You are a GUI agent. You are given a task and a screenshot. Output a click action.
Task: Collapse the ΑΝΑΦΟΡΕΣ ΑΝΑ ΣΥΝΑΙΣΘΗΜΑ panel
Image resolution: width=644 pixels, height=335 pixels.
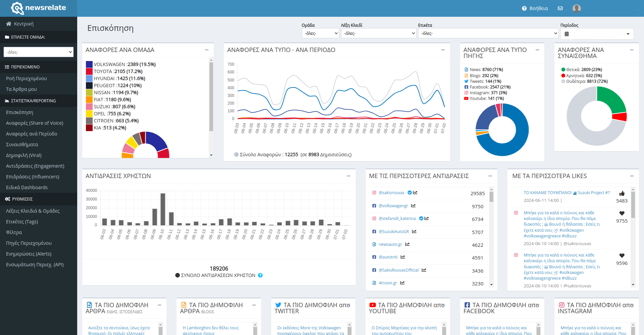pyautogui.click(x=632, y=50)
